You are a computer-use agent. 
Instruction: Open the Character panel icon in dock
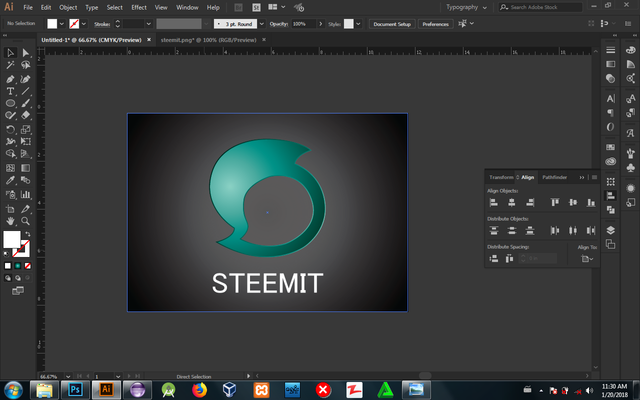[x=611, y=98]
